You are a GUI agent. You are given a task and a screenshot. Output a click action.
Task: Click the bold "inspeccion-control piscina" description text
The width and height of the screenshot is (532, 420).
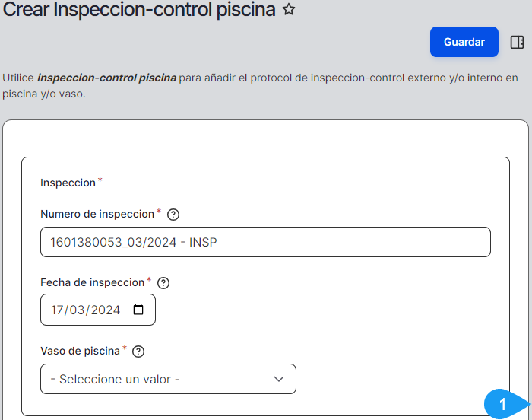[106, 78]
